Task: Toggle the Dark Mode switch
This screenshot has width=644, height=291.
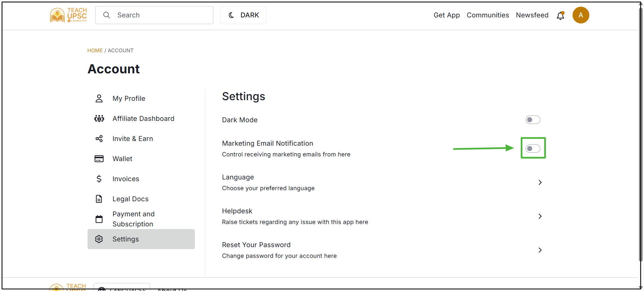Action: (x=533, y=120)
